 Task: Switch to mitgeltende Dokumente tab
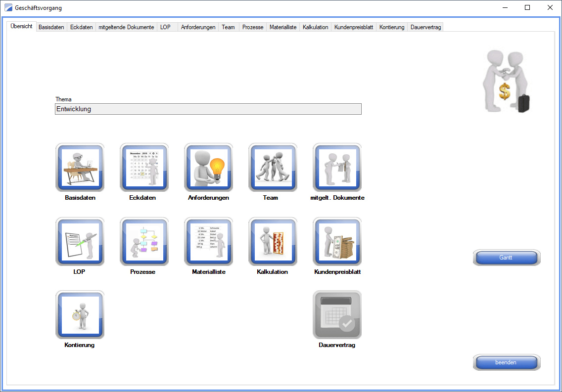point(126,27)
